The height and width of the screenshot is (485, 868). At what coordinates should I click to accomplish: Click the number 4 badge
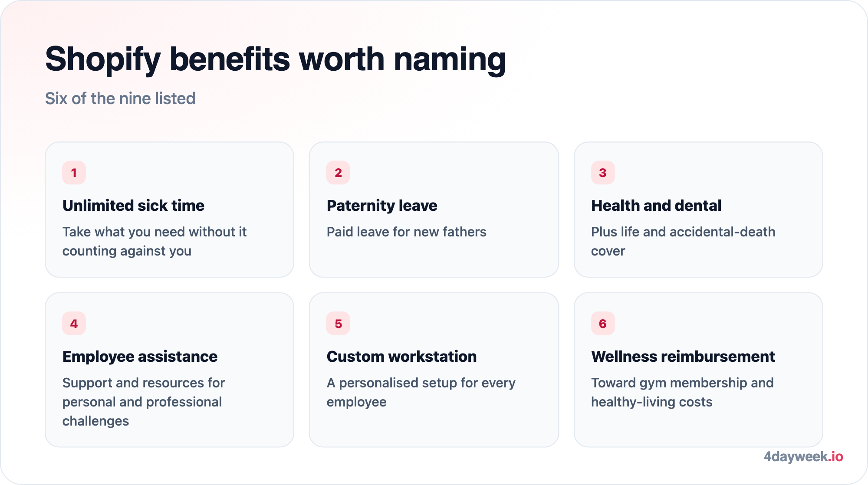coord(74,324)
